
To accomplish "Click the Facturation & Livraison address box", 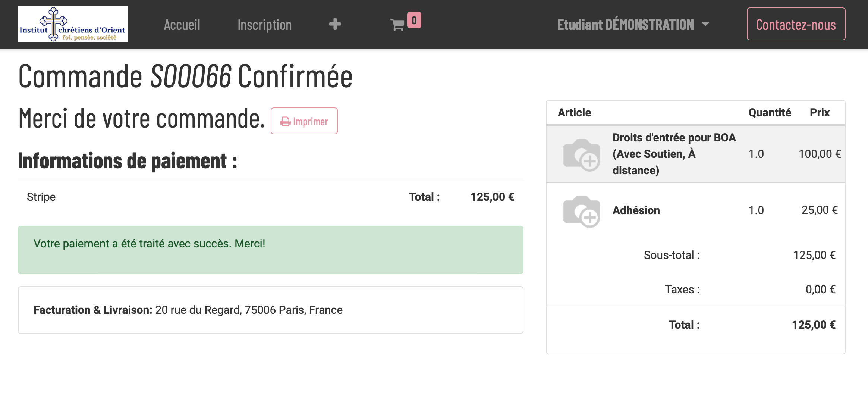I will (270, 310).
